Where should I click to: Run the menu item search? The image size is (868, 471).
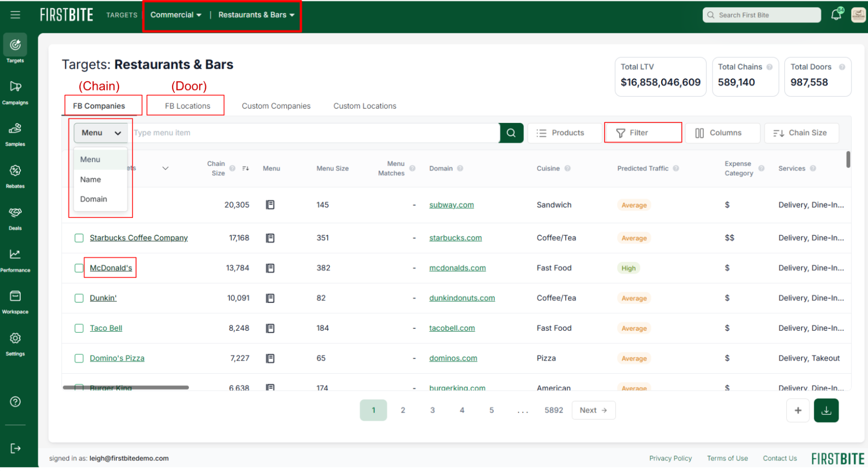pos(511,133)
